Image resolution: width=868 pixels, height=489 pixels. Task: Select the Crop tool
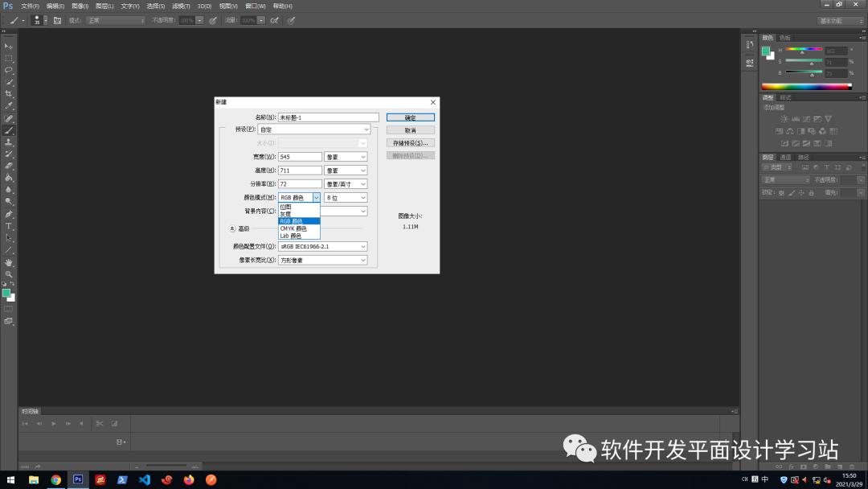tap(9, 92)
